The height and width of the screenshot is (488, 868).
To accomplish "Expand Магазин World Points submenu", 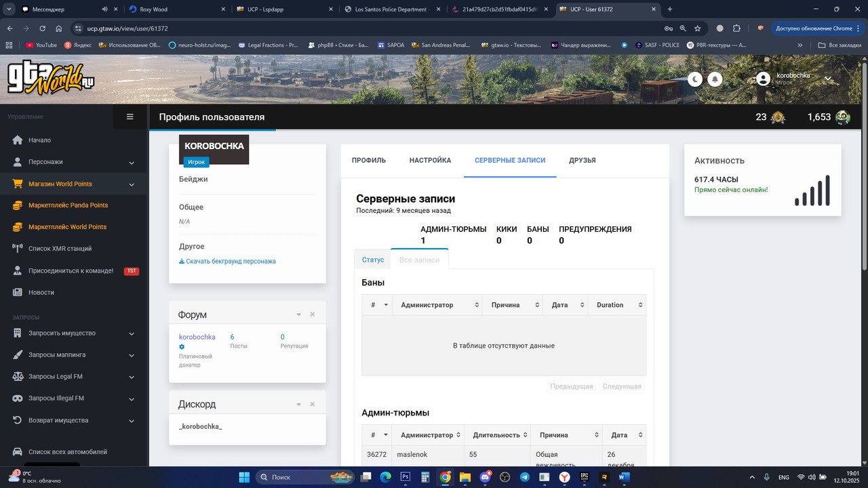I will pos(74,184).
